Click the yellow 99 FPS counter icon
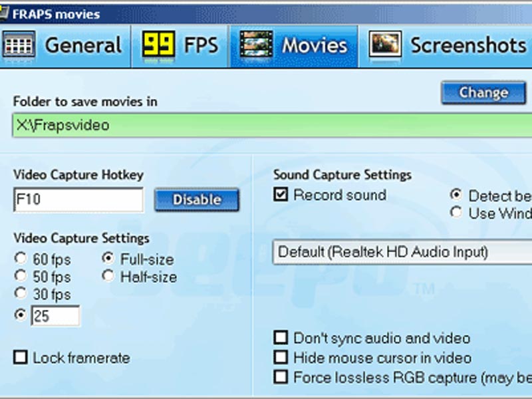 pyautogui.click(x=158, y=45)
